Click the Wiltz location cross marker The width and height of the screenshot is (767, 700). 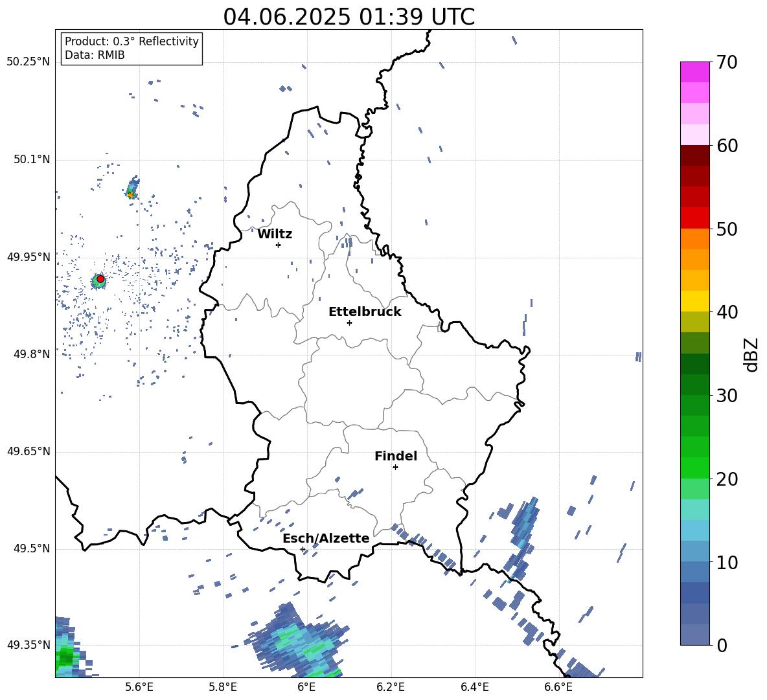279,245
